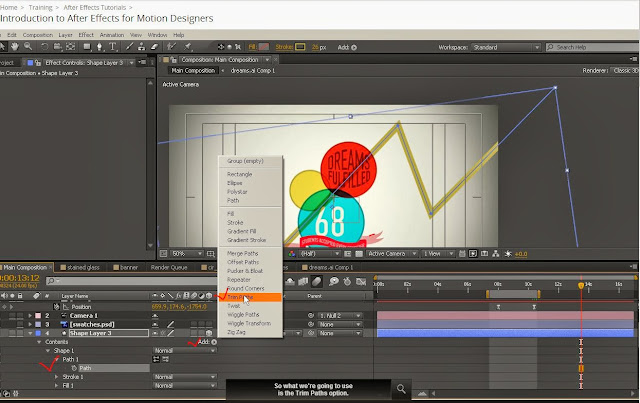The height and width of the screenshot is (403, 640).
Task: Toggle the Motion Blur timeline switch
Action: 317,281
